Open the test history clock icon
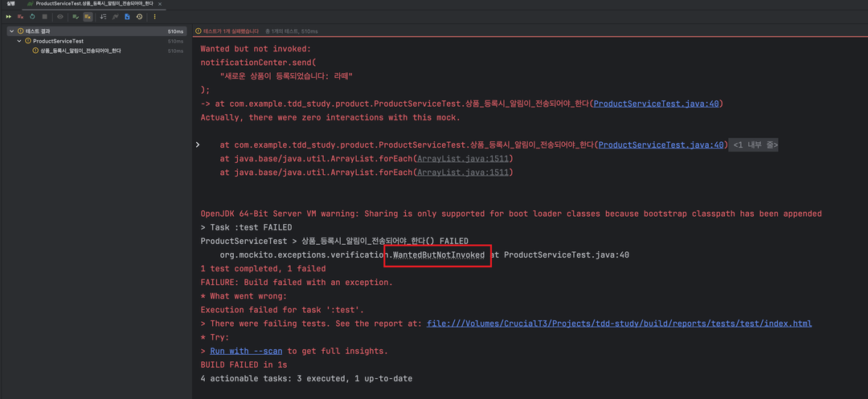868x399 pixels. coord(139,16)
